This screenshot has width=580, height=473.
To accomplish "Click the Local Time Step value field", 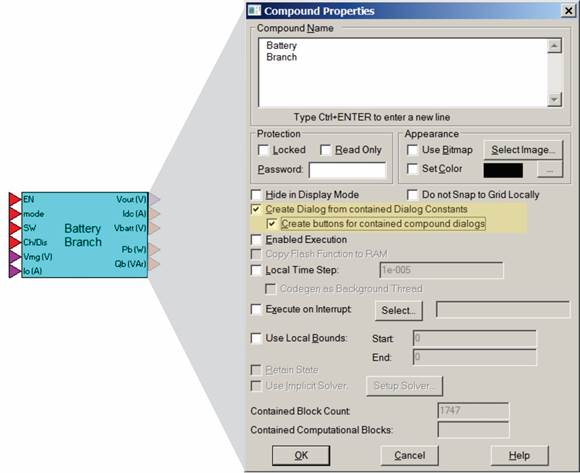I will pyautogui.click(x=441, y=270).
